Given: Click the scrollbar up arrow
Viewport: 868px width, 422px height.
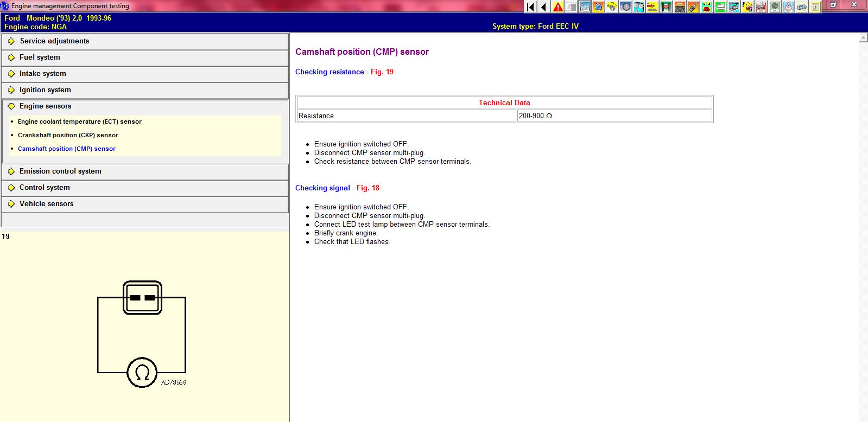Looking at the screenshot, I should [x=863, y=38].
